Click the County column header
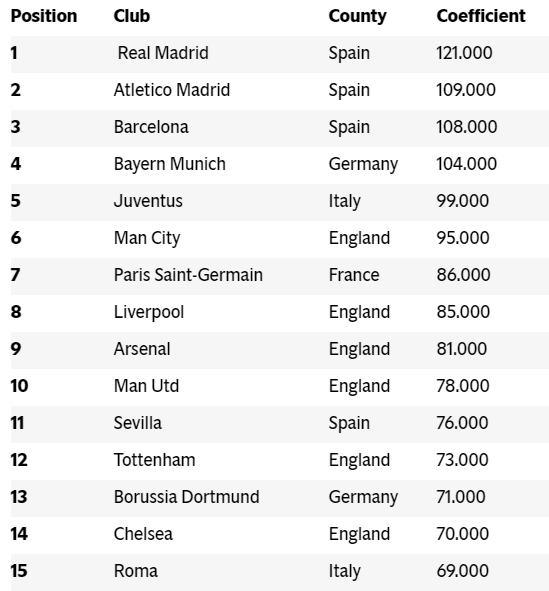This screenshot has width=549, height=591. coord(357,17)
